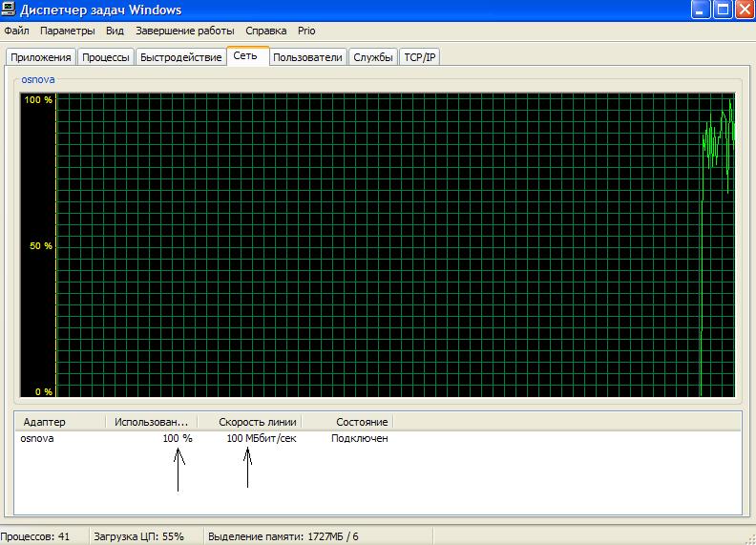Click the Выделение памяти status entry
The height and width of the screenshot is (545, 756).
click(283, 536)
